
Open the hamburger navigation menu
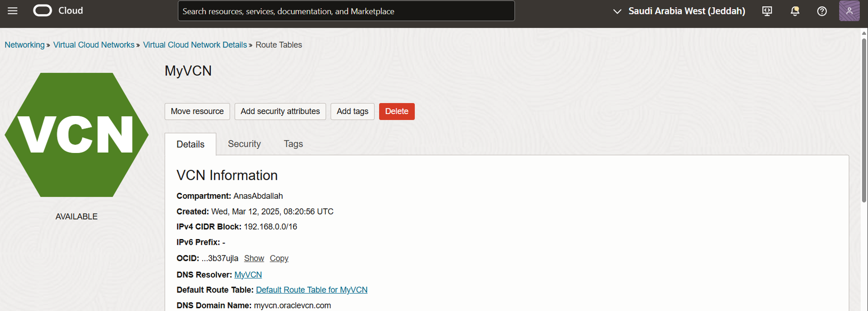click(x=13, y=11)
